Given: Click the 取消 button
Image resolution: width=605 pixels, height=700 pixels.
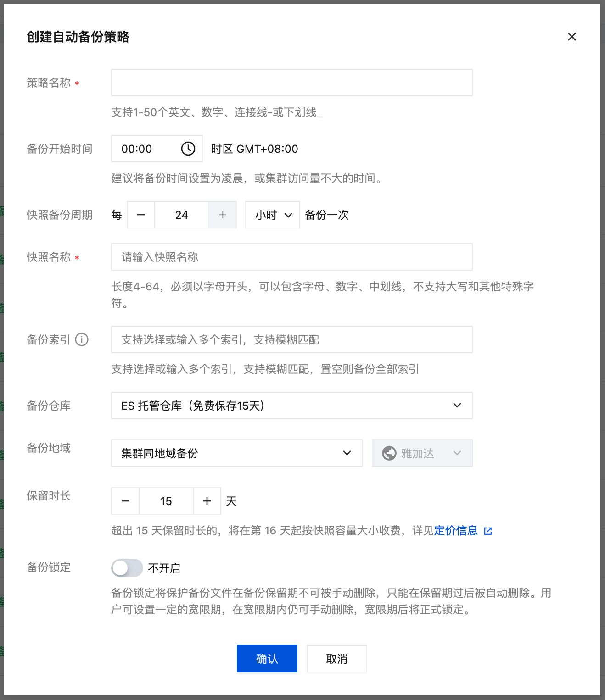Looking at the screenshot, I should [x=337, y=659].
